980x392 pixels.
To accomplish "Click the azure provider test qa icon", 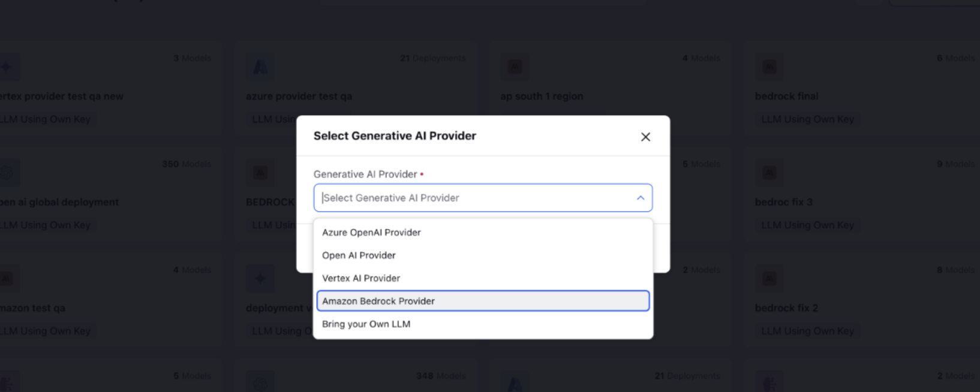I will click(260, 67).
